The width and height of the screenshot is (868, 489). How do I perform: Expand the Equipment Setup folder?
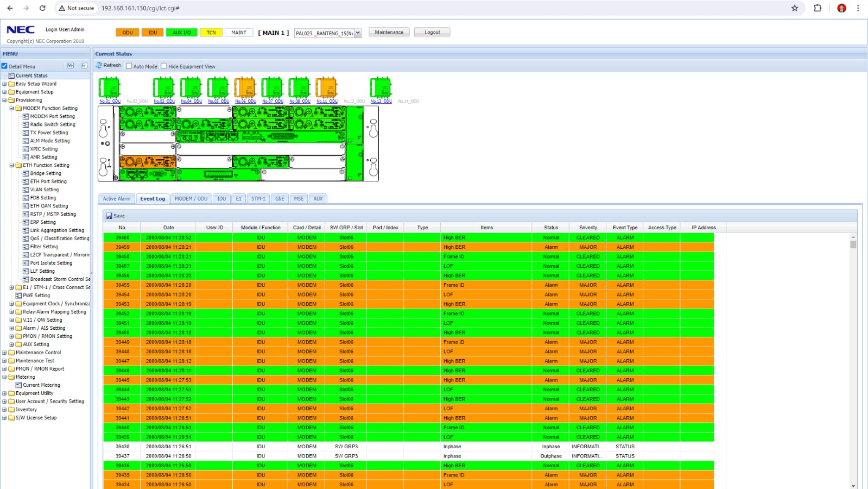[4, 92]
